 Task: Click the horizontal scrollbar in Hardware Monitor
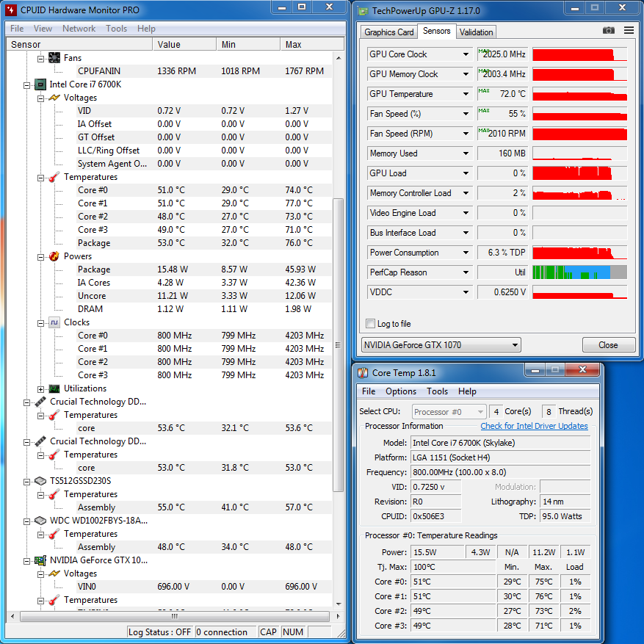(x=175, y=616)
